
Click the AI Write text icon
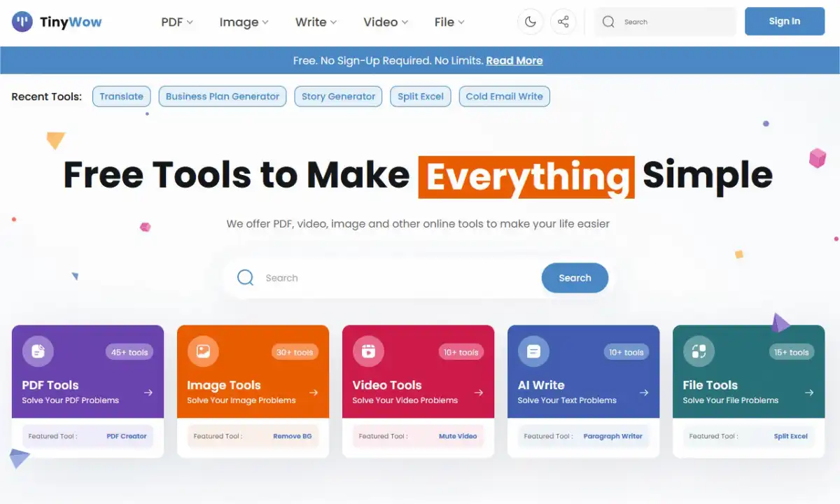[x=533, y=351]
